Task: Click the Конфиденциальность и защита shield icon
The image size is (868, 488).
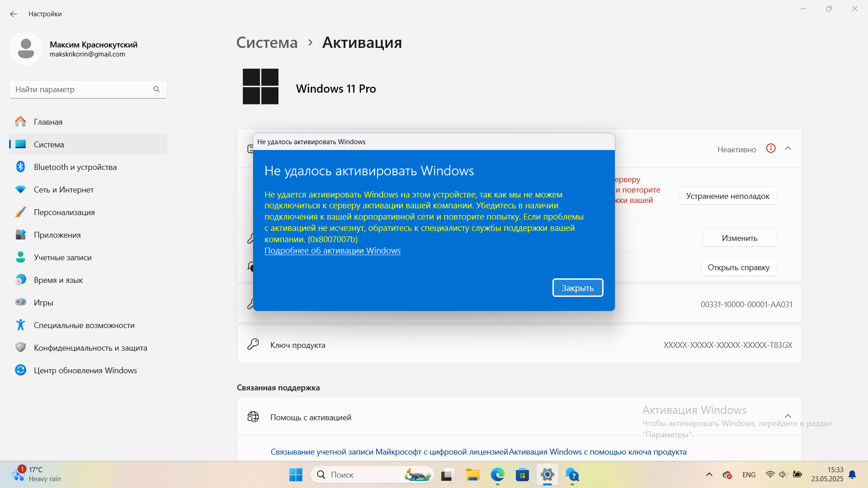Action: [21, 347]
